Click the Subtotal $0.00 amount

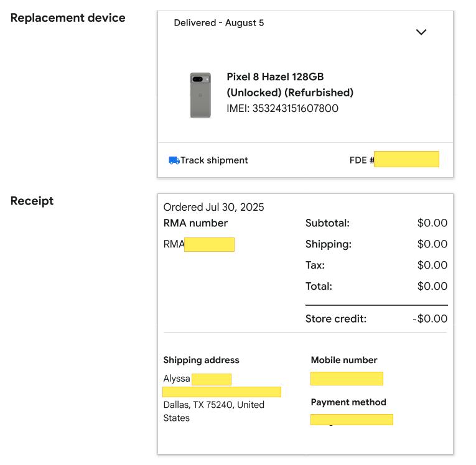click(x=432, y=223)
